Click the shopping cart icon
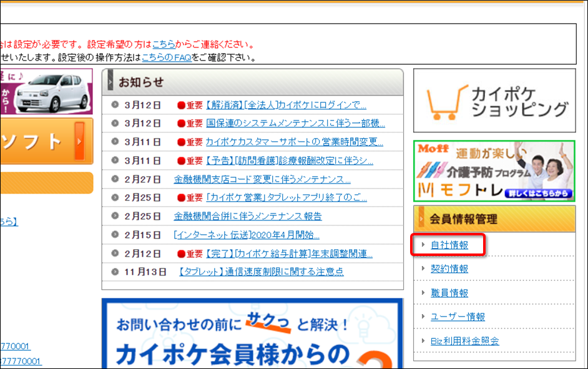Screen dimensions: 588x369 pyautogui.click(x=446, y=102)
